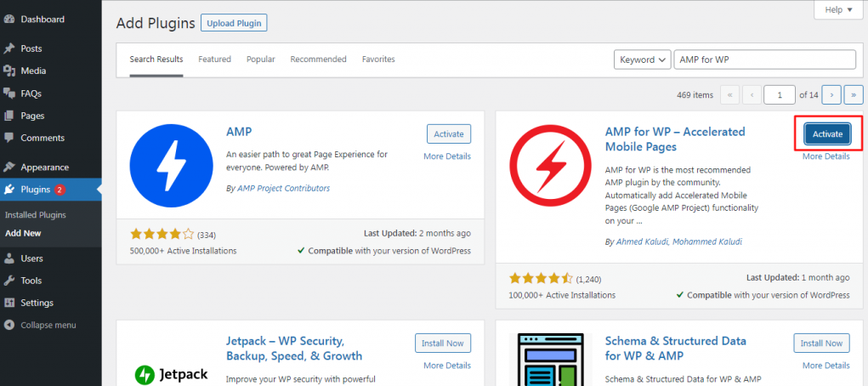The image size is (868, 386).
Task: Click the Upload Plugin button
Action: click(234, 23)
